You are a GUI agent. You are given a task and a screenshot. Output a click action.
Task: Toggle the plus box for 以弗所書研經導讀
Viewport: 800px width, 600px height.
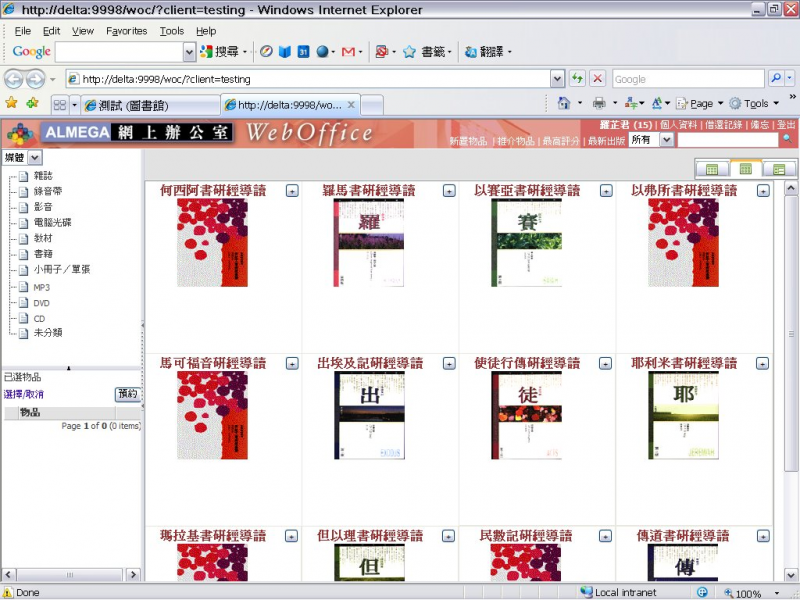point(763,191)
